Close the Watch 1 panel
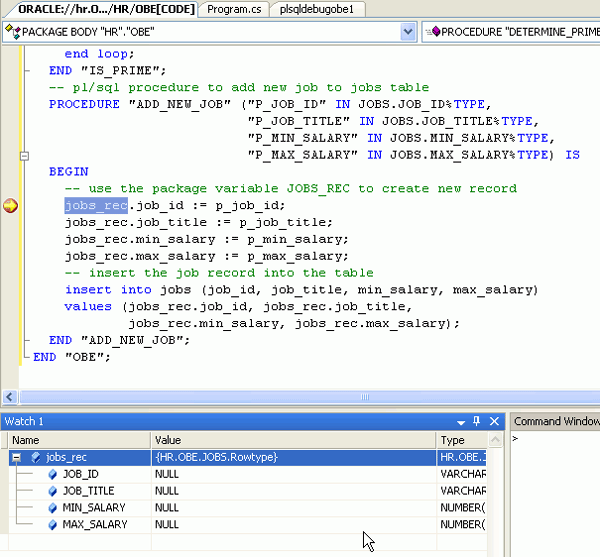The height and width of the screenshot is (557, 600). click(493, 422)
